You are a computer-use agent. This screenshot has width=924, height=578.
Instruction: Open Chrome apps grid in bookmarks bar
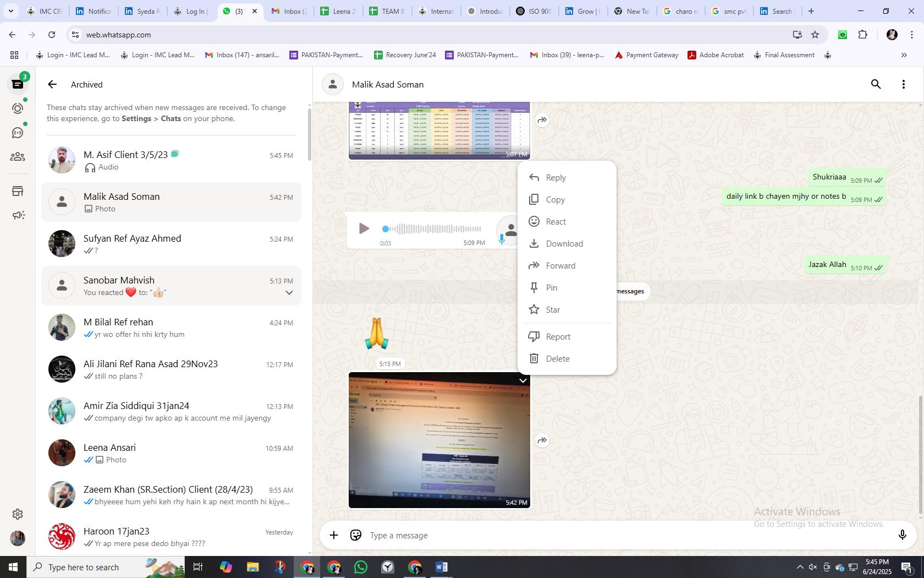[14, 55]
